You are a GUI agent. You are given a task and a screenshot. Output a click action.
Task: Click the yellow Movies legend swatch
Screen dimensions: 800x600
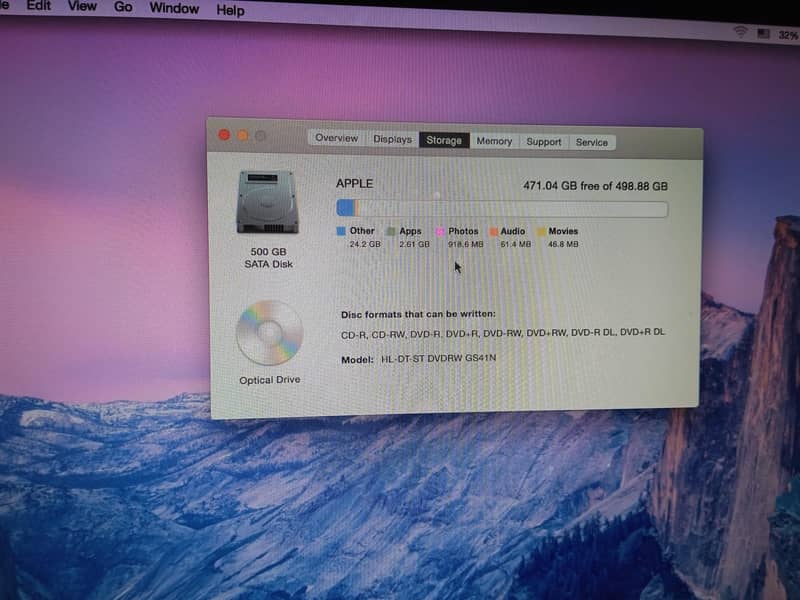541,232
